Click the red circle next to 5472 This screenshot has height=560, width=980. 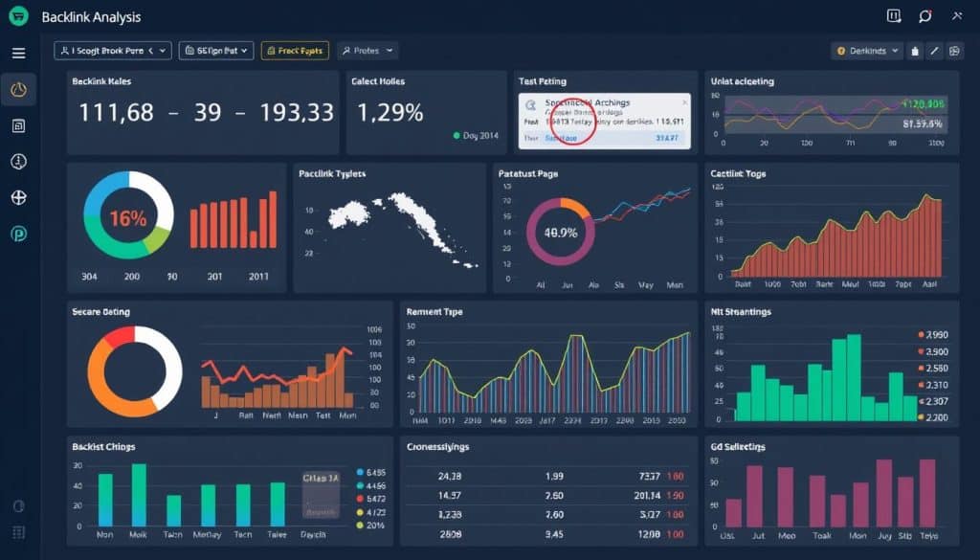tap(360, 499)
